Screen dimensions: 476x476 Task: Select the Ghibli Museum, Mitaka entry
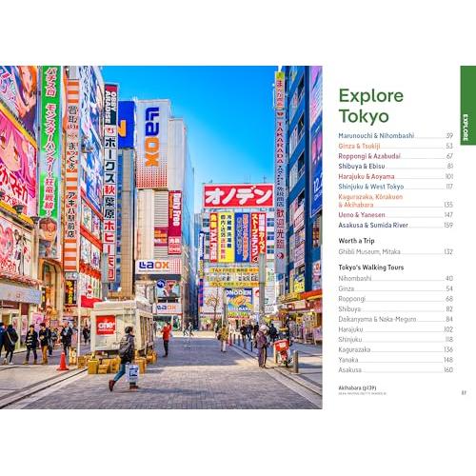point(395,251)
